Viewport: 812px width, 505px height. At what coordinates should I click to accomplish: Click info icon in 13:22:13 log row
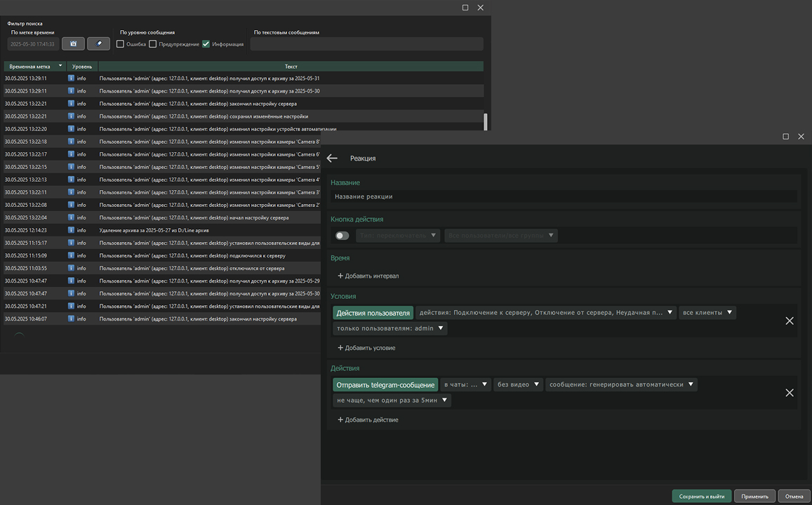click(72, 180)
